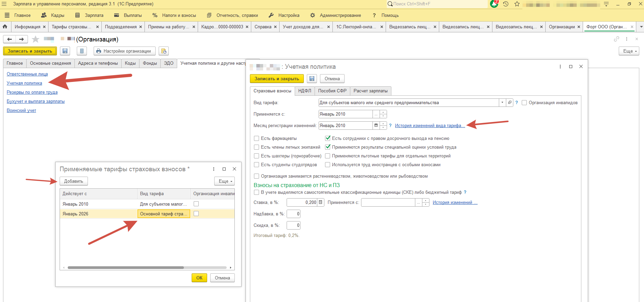Uncheck Есть сотрудники с правом досрочного выхода
The image size is (644, 302).
pos(327,138)
